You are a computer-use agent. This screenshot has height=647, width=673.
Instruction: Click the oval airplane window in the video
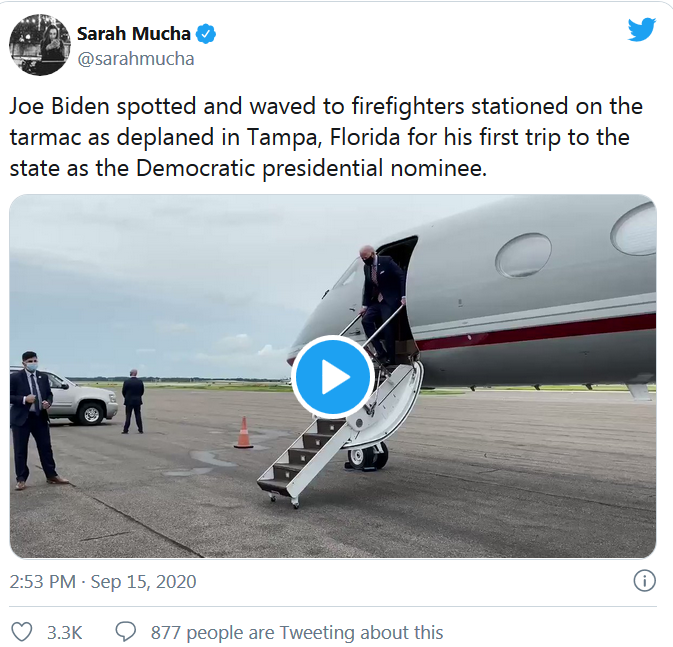[523, 255]
